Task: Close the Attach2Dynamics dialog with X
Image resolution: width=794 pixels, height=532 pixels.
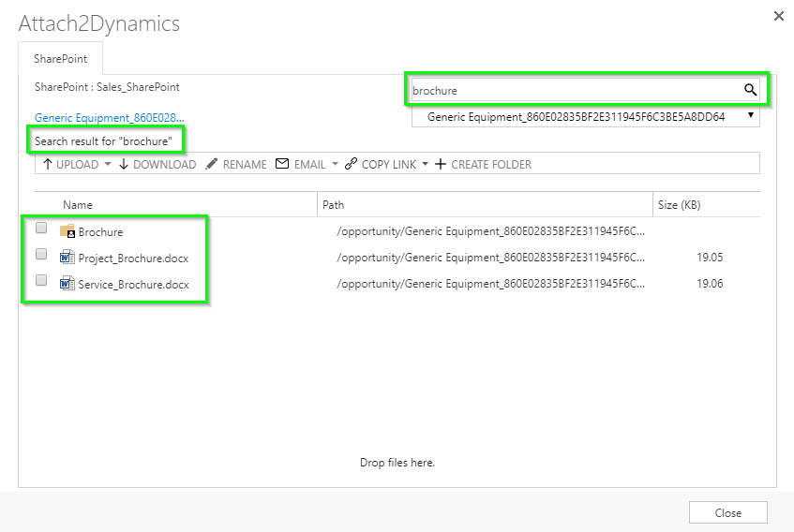Action: pyautogui.click(x=779, y=16)
